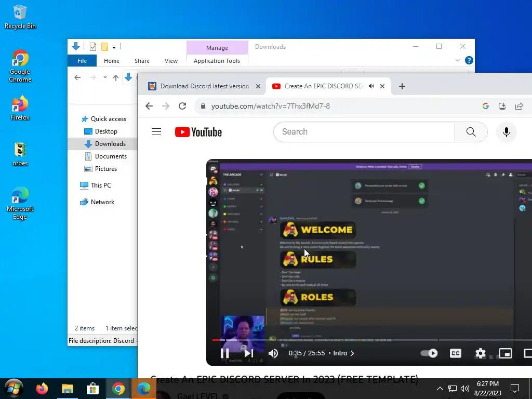The width and height of the screenshot is (532, 399).
Task: Close the Download Discord tab
Action: (x=258, y=86)
